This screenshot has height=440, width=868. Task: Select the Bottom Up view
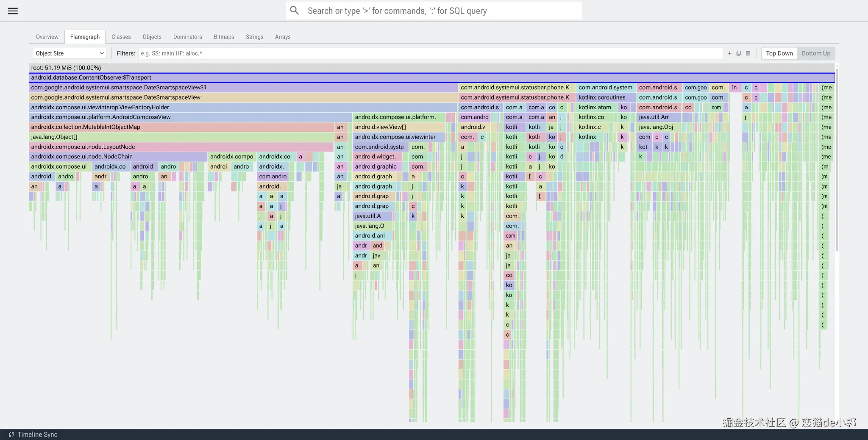tap(816, 53)
